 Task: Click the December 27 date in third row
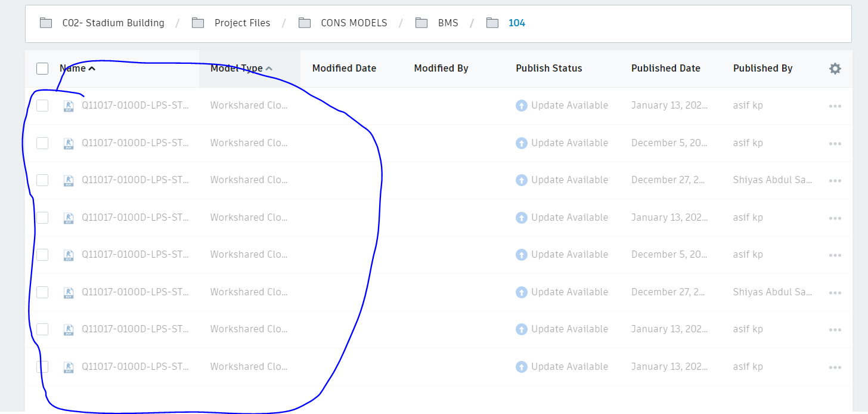click(669, 180)
